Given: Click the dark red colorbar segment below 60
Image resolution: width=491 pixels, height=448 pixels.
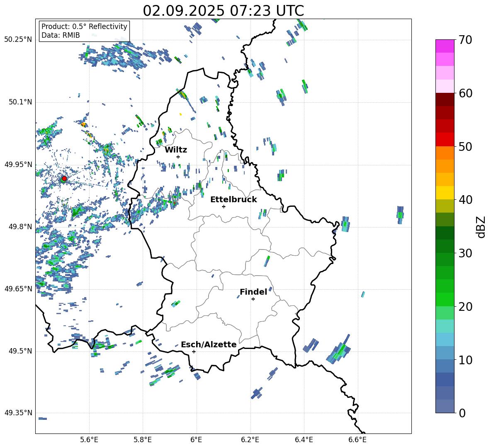Looking at the screenshot, I should click(x=445, y=99).
